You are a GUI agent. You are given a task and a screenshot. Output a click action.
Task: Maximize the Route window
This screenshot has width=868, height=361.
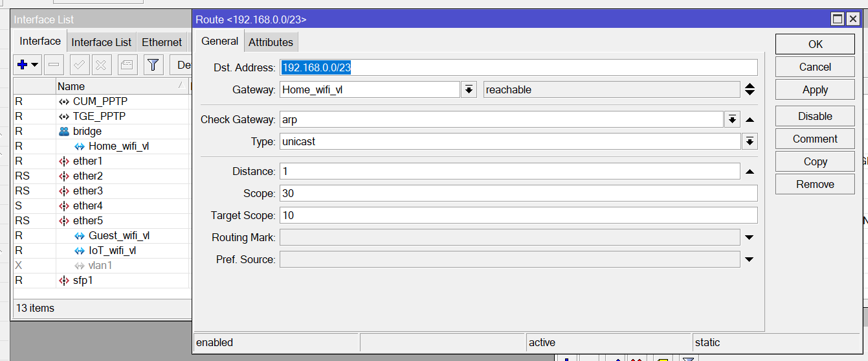coord(838,19)
